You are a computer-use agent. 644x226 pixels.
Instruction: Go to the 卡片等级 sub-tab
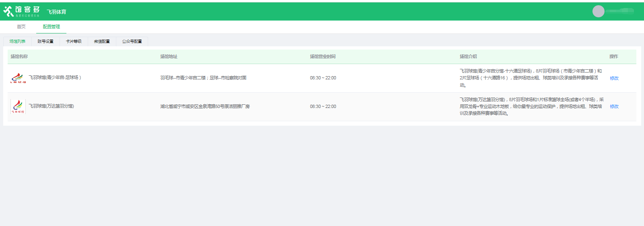coord(74,41)
